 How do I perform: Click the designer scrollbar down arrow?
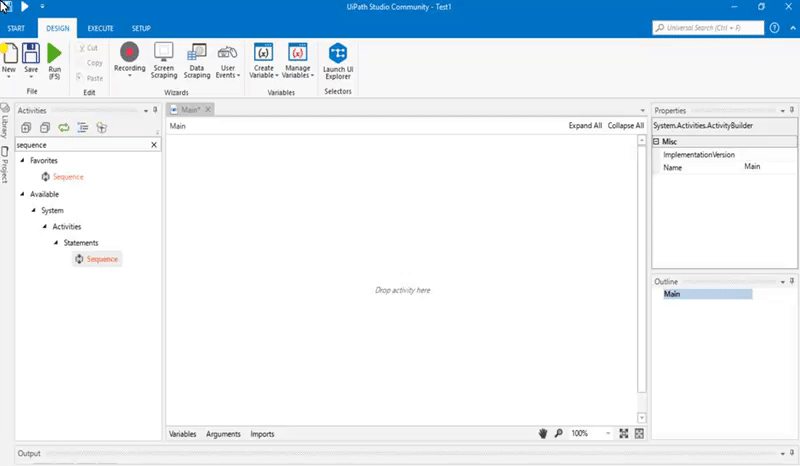pos(642,418)
